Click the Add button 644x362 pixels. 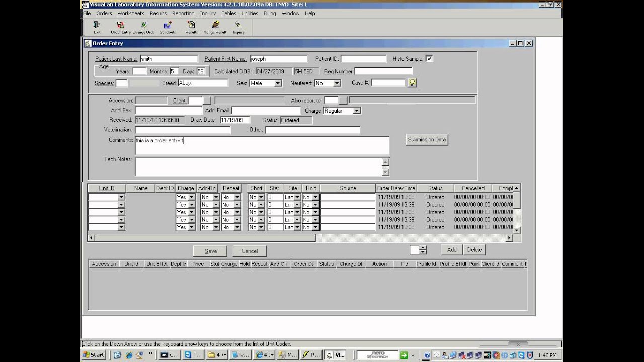452,249
